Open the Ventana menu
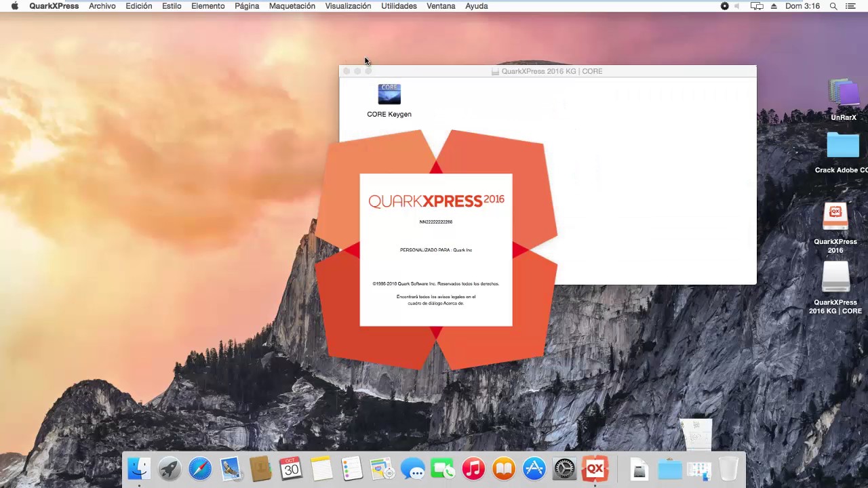 point(441,6)
